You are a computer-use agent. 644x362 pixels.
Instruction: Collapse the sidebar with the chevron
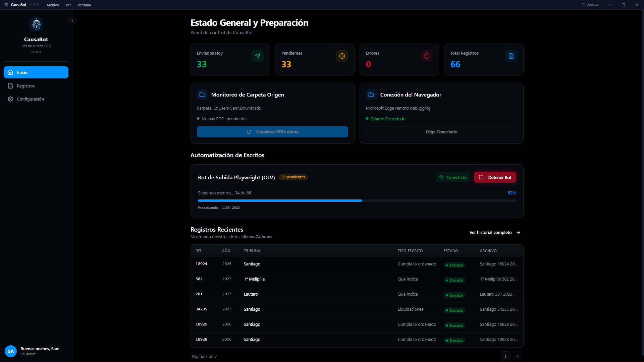(x=72, y=20)
